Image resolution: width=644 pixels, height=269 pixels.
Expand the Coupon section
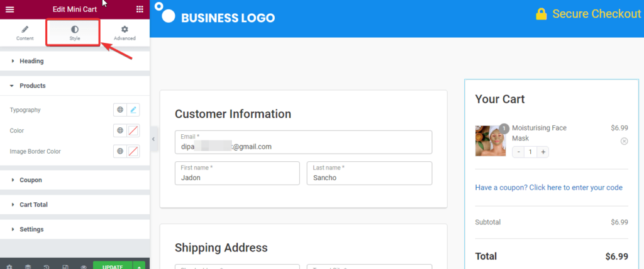[75, 180]
